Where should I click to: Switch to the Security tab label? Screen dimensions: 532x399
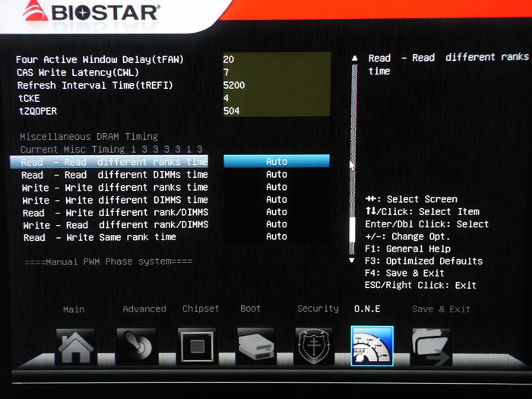318,309
